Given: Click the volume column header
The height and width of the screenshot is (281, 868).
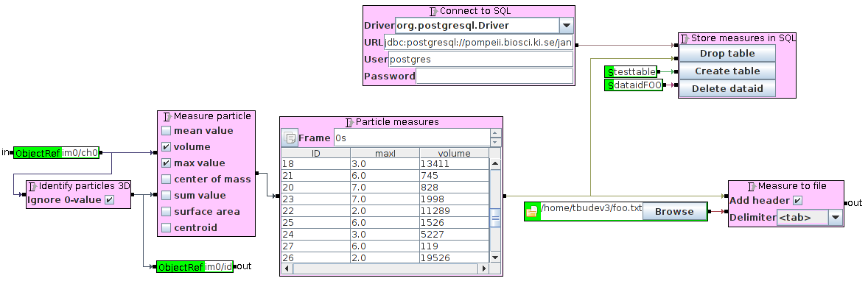Looking at the screenshot, I should pyautogui.click(x=454, y=153).
